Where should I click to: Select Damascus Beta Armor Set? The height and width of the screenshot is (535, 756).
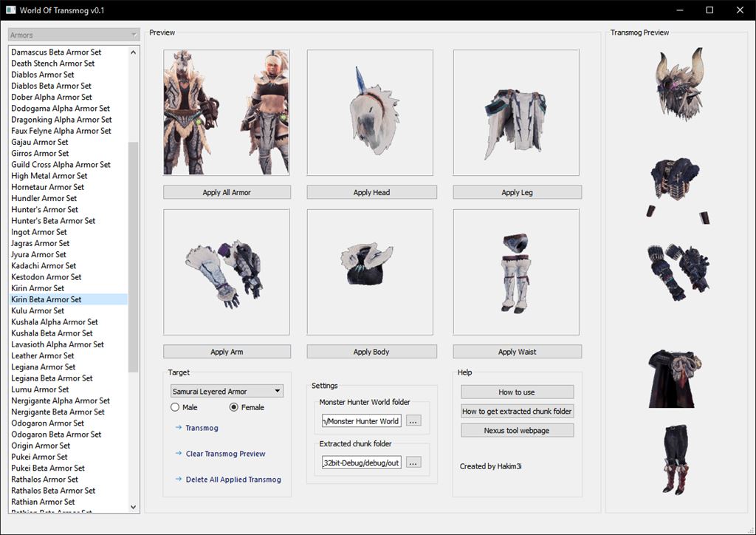coord(56,52)
